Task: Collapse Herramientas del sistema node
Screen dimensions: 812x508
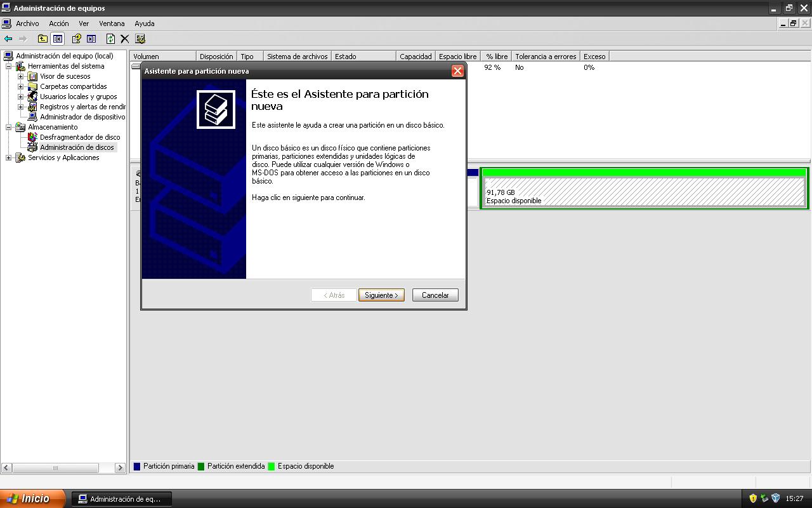Action: point(8,66)
